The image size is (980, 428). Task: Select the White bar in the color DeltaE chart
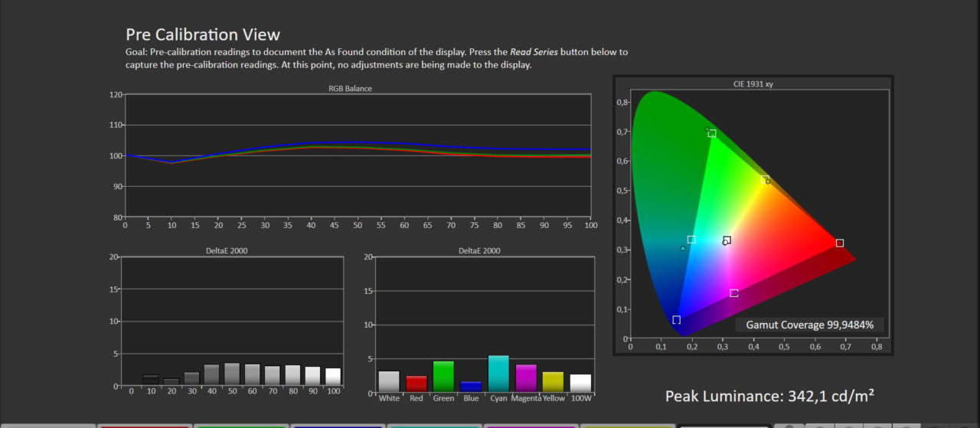pyautogui.click(x=389, y=382)
